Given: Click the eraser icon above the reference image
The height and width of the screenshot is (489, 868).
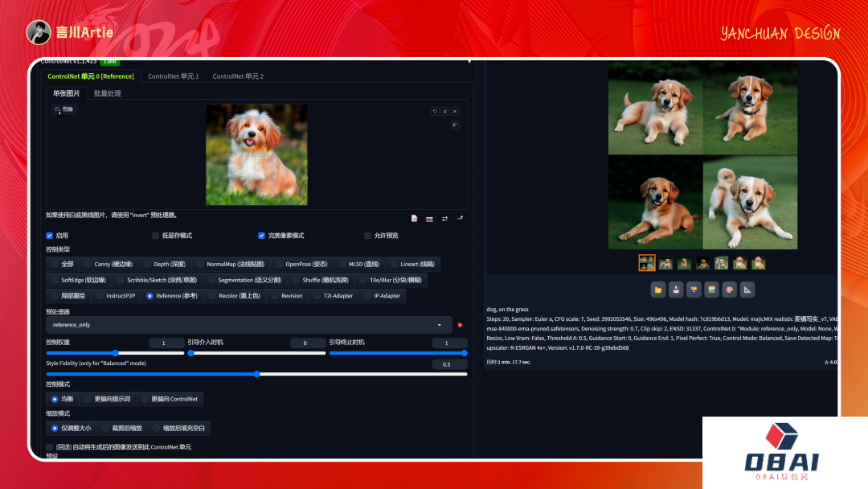Looking at the screenshot, I should [x=445, y=111].
